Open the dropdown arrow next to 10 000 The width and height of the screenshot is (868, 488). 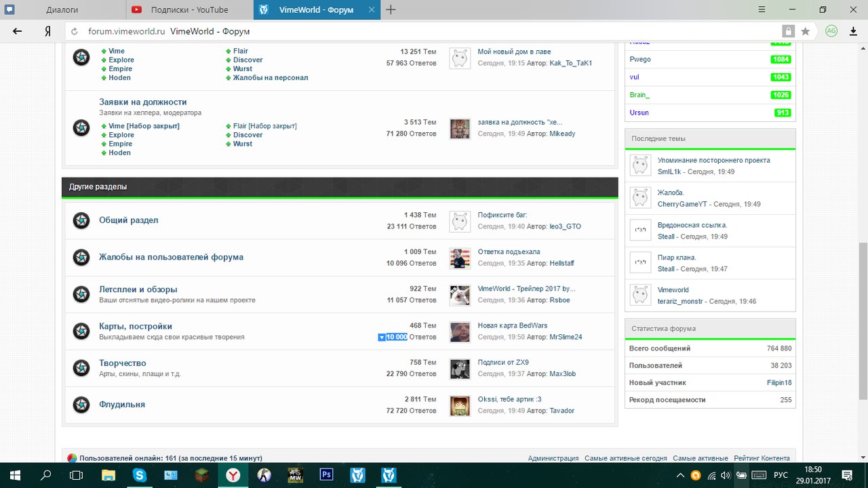point(382,337)
